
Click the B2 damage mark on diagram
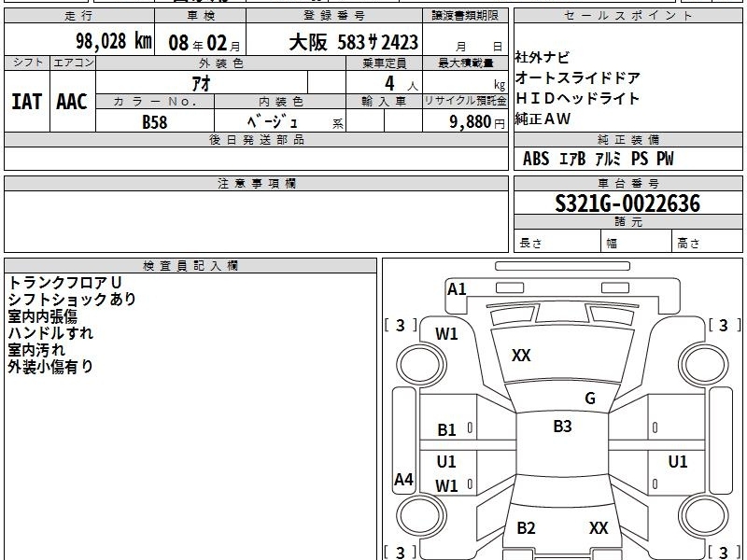tap(526, 528)
